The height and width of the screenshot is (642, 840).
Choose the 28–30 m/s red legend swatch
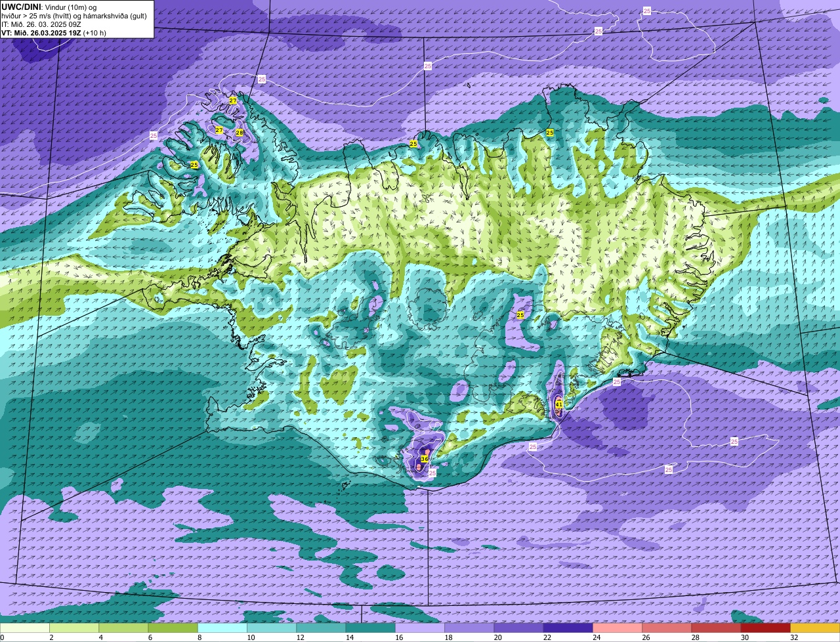(717, 628)
